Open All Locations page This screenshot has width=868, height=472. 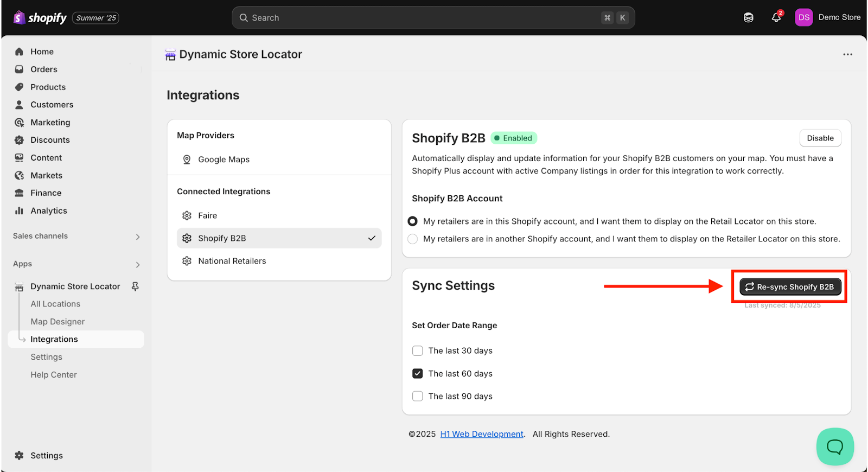(55, 304)
